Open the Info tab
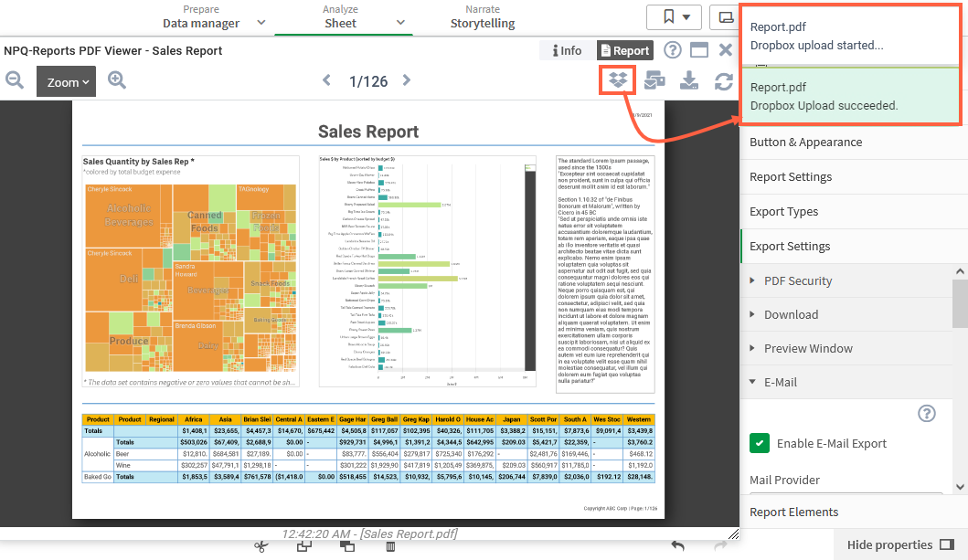This screenshot has height=560, width=968. point(567,50)
